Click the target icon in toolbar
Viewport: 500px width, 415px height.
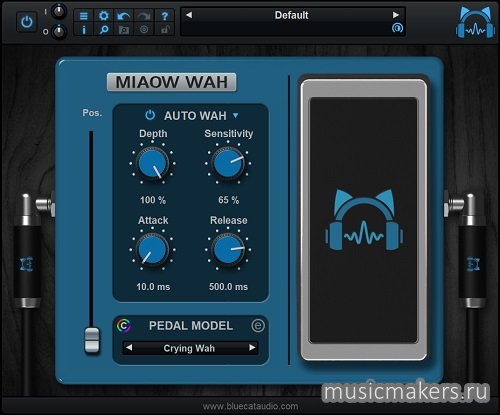(x=144, y=30)
